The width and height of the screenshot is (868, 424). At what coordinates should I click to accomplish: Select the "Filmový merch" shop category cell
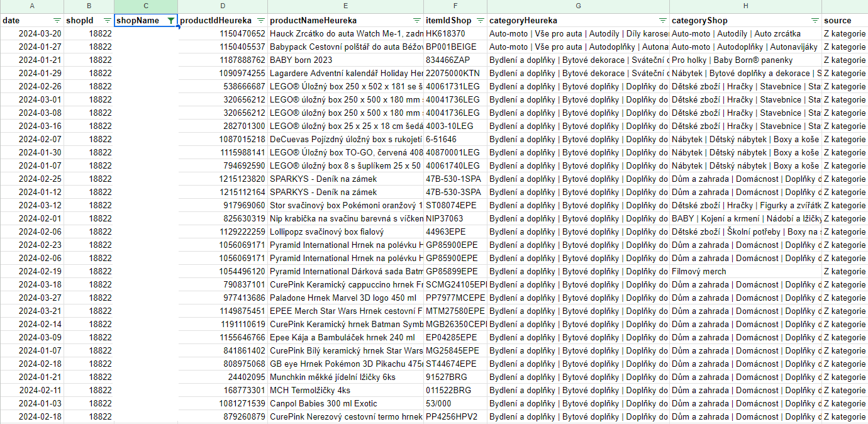point(745,272)
